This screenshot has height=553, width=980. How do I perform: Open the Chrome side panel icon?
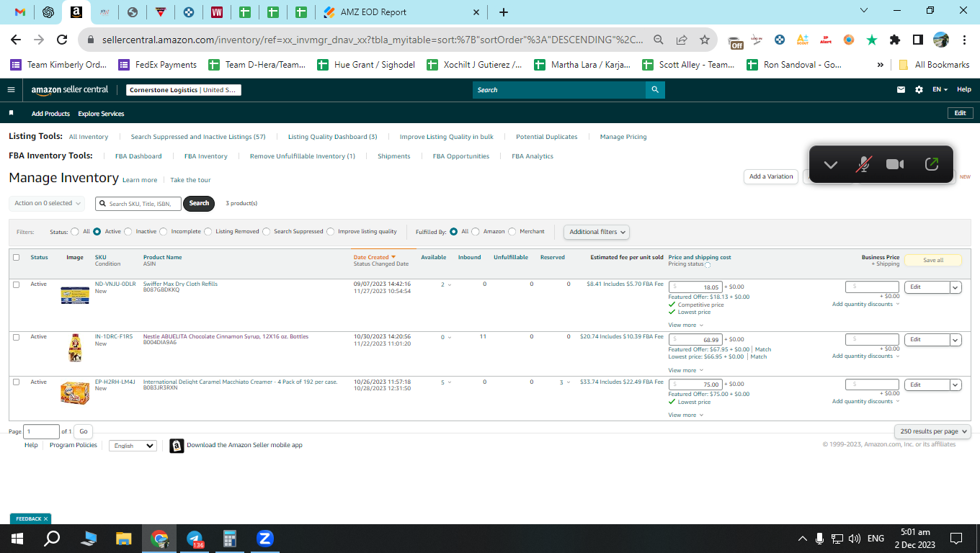[x=918, y=40]
